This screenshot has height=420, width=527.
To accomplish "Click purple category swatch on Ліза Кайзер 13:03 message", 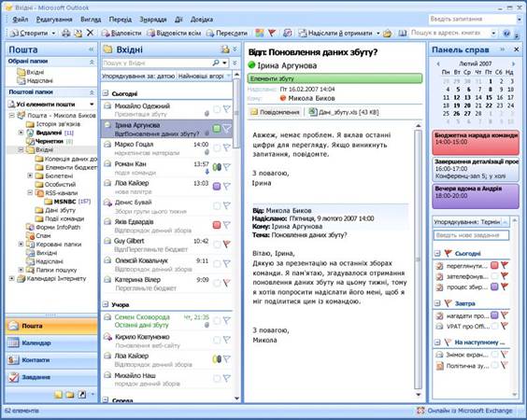I will pyautogui.click(x=217, y=187).
